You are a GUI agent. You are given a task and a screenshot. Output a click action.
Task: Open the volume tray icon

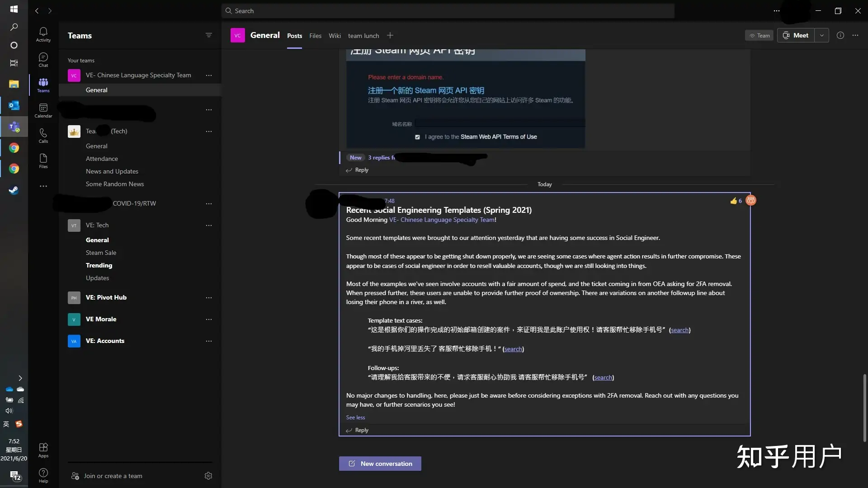[x=9, y=411]
